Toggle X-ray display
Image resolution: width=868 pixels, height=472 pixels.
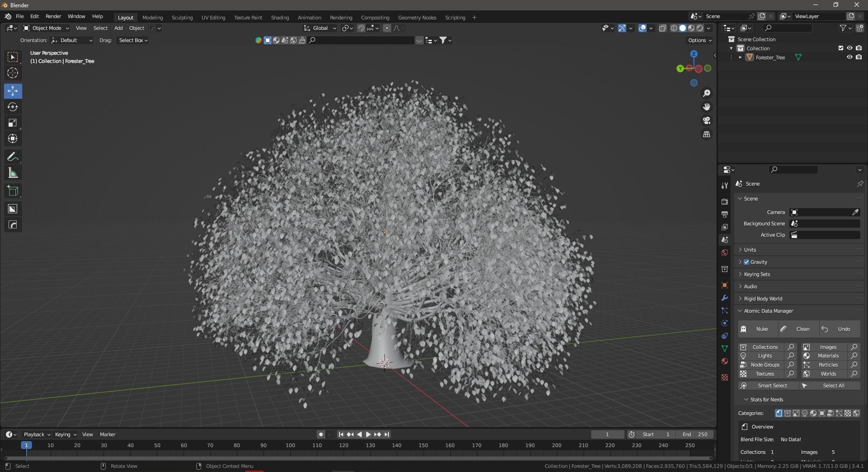tap(662, 28)
